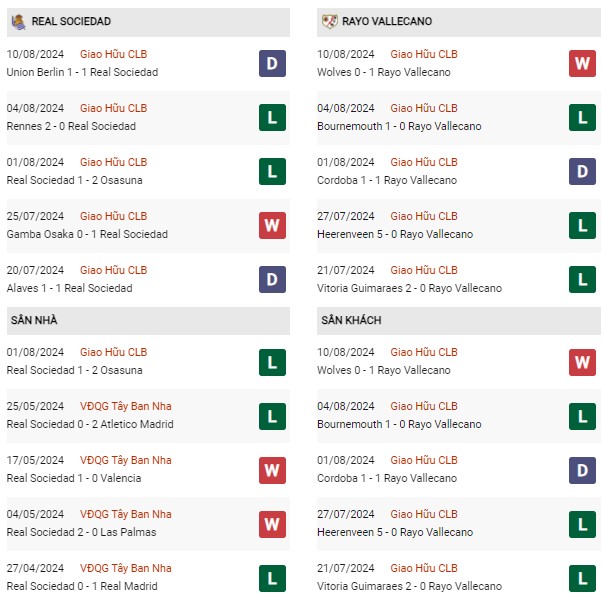
Task: Open Real Sociedad 0 - 2 Atletico Madrid result
Action: tap(90, 424)
